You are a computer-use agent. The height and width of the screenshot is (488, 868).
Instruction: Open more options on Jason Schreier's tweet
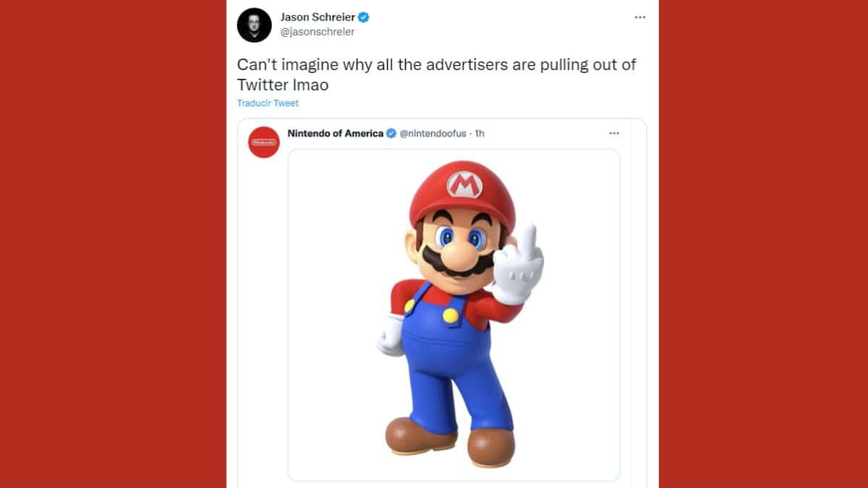pyautogui.click(x=639, y=17)
